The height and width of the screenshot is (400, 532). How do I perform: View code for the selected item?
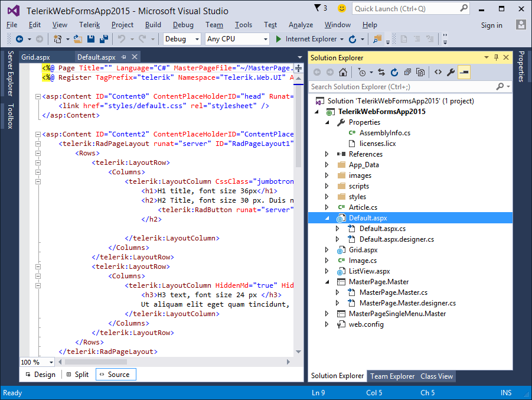point(438,72)
